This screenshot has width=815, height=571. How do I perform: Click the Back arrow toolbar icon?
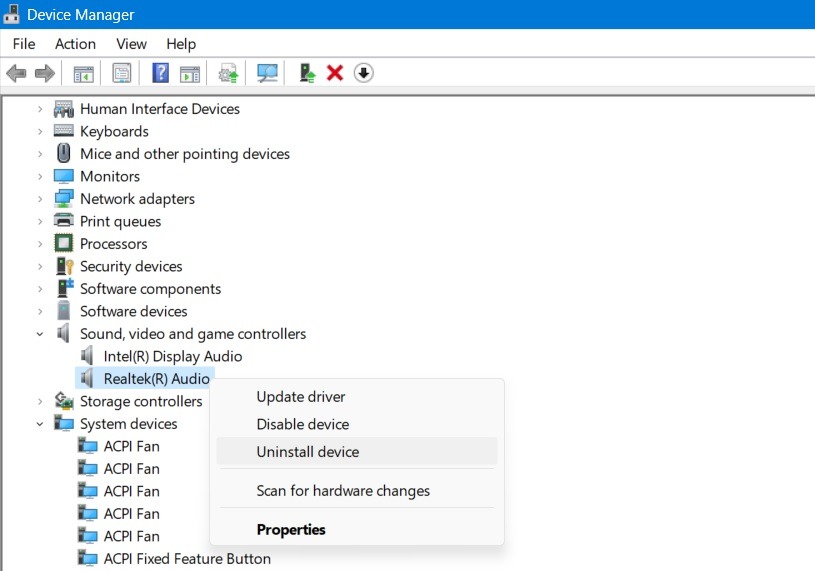[17, 73]
